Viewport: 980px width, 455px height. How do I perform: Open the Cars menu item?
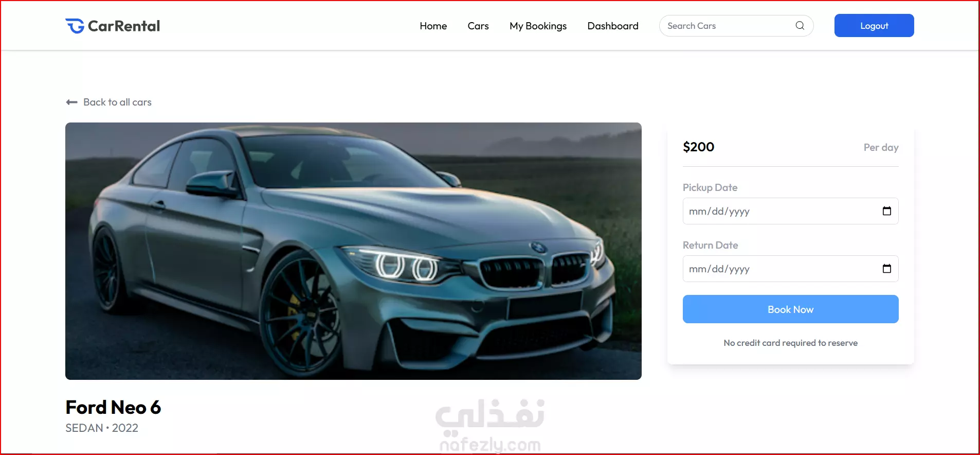478,26
